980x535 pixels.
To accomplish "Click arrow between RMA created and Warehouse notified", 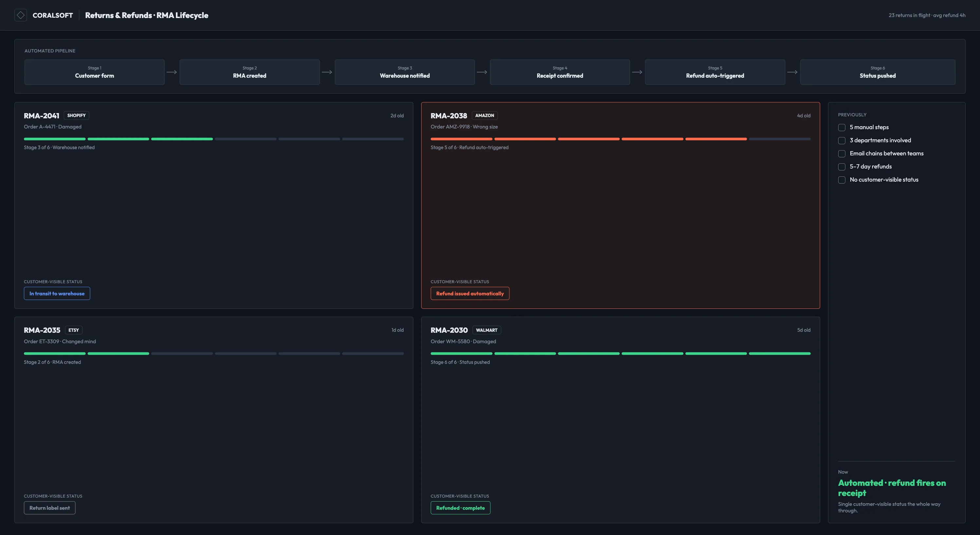I will point(327,72).
